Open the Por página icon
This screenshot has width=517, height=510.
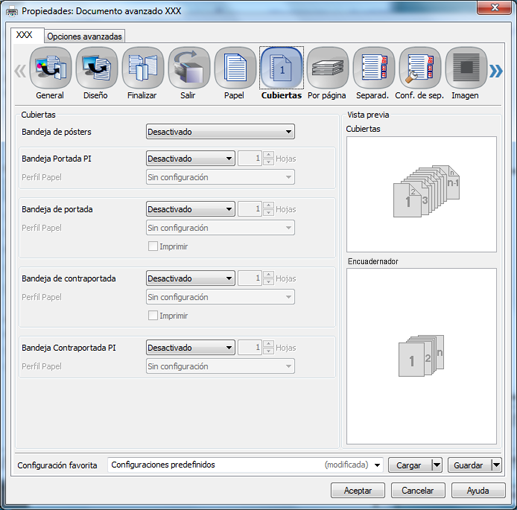pos(328,68)
